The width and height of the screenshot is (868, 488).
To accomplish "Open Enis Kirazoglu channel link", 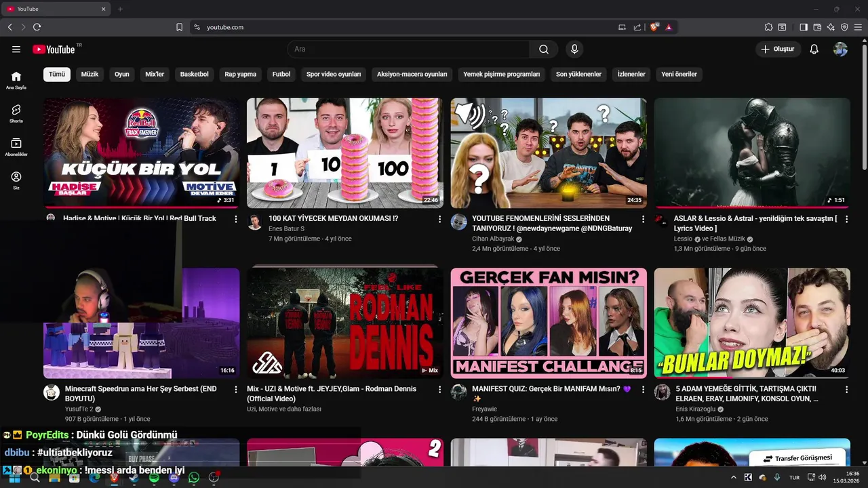I will pyautogui.click(x=694, y=409).
